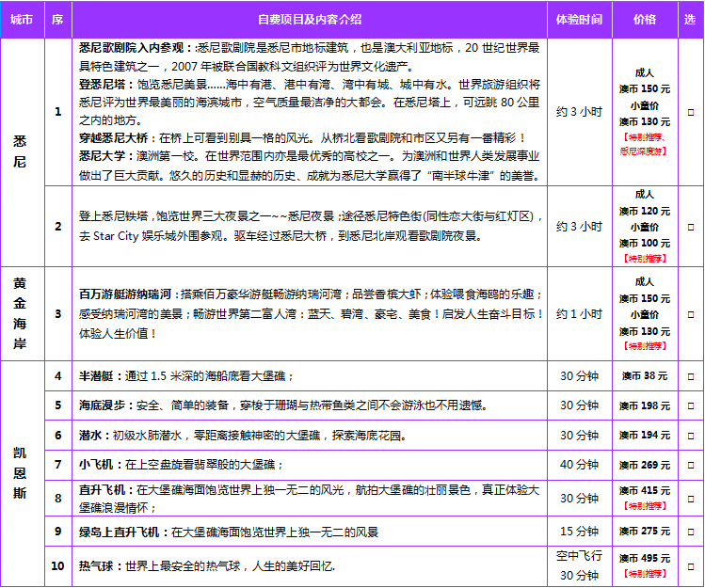This screenshot has width=705, height=588.
Task: Check the 潜水 option box
Action: pyautogui.click(x=691, y=436)
